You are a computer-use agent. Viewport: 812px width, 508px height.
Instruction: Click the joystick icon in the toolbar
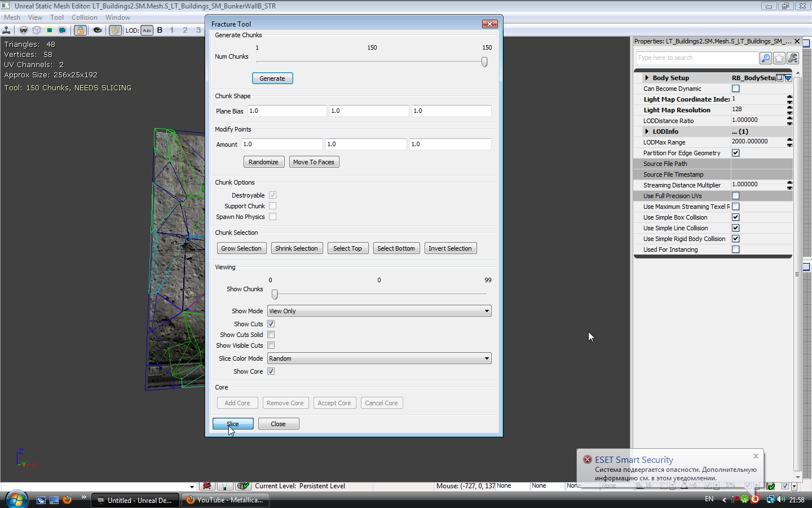tap(7, 30)
